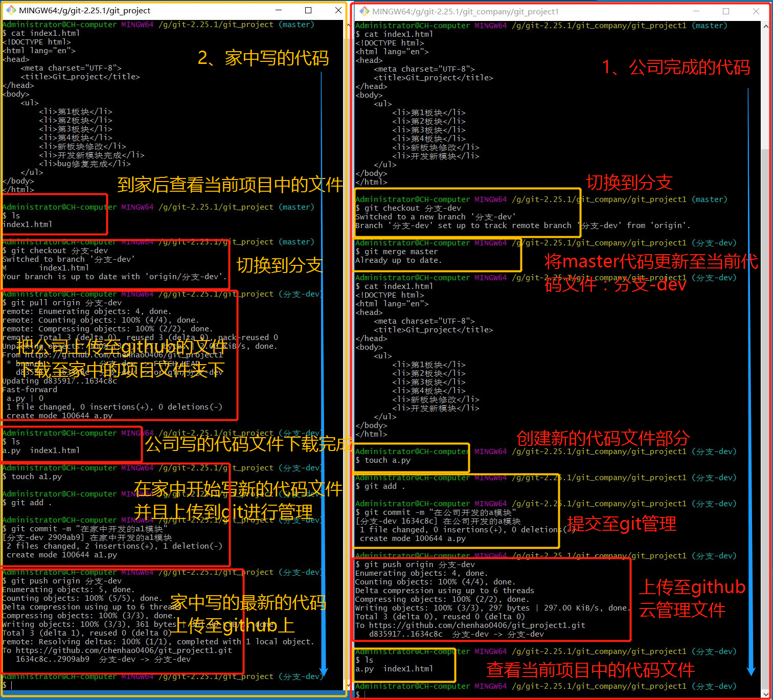Screen dimensions: 773x700
Task: Select line '<li>bug修复完成</li>'
Action: tap(85, 164)
